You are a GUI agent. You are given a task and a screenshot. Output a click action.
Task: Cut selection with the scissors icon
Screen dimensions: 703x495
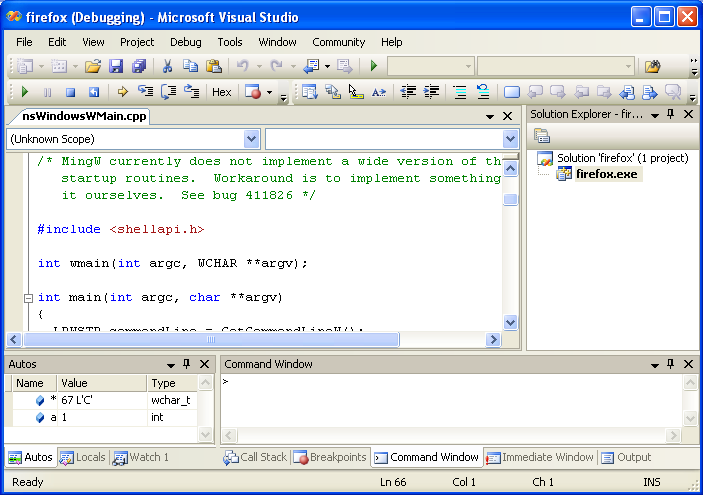tap(167, 66)
